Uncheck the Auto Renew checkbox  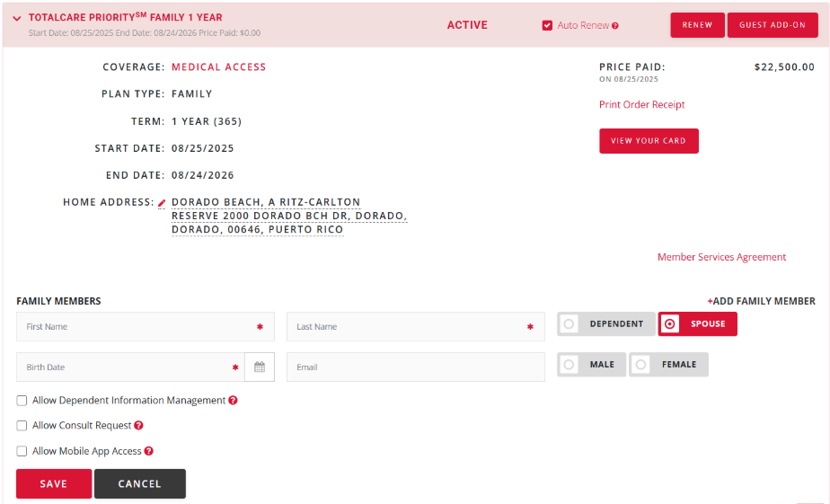[547, 25]
